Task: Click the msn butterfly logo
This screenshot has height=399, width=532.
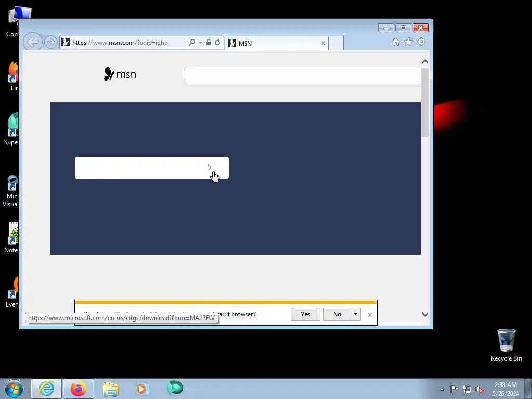Action: (120, 74)
